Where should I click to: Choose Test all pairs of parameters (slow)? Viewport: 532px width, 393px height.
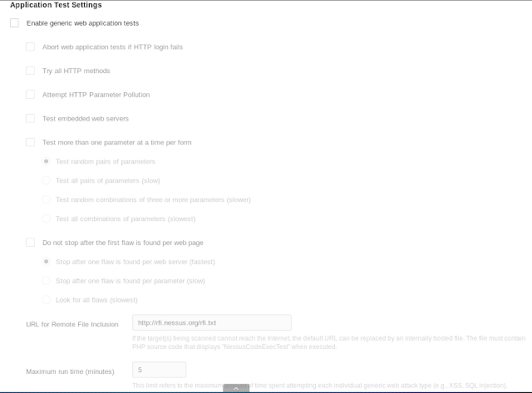click(x=47, y=180)
